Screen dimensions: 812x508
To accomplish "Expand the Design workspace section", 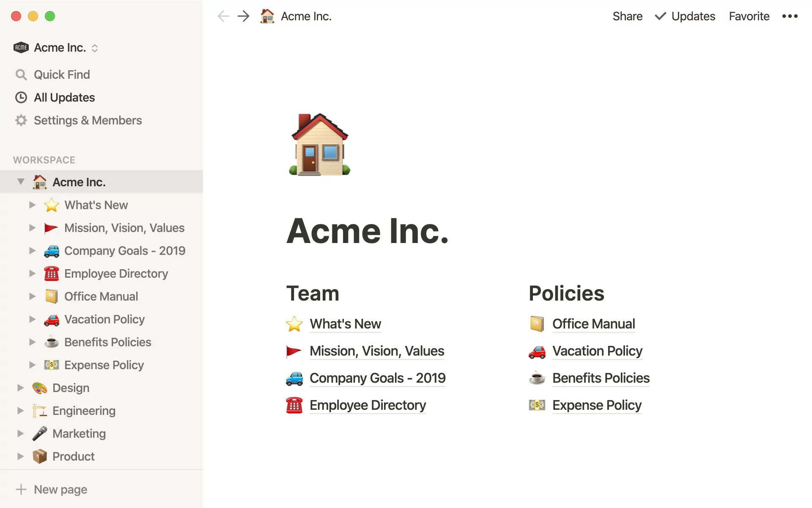I will (20, 387).
